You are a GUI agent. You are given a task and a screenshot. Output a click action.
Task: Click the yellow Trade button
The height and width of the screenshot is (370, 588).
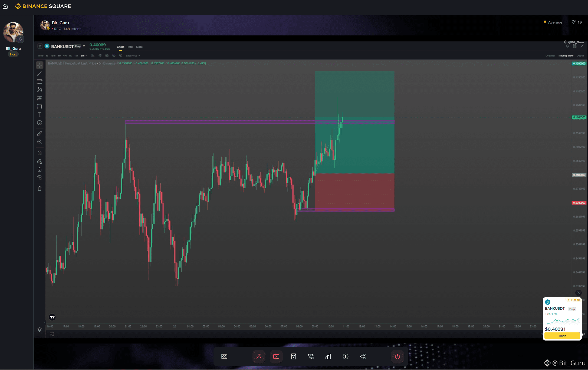(562, 336)
